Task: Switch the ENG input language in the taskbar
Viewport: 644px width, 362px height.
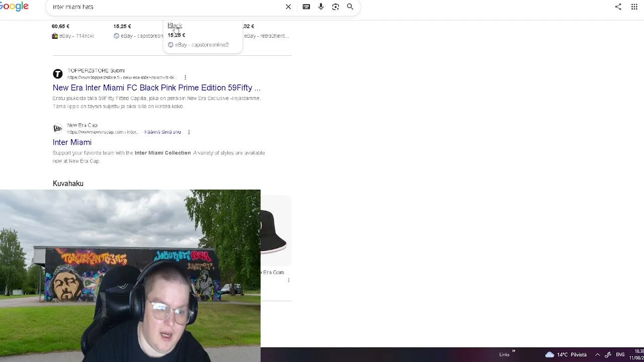Action: click(620, 354)
